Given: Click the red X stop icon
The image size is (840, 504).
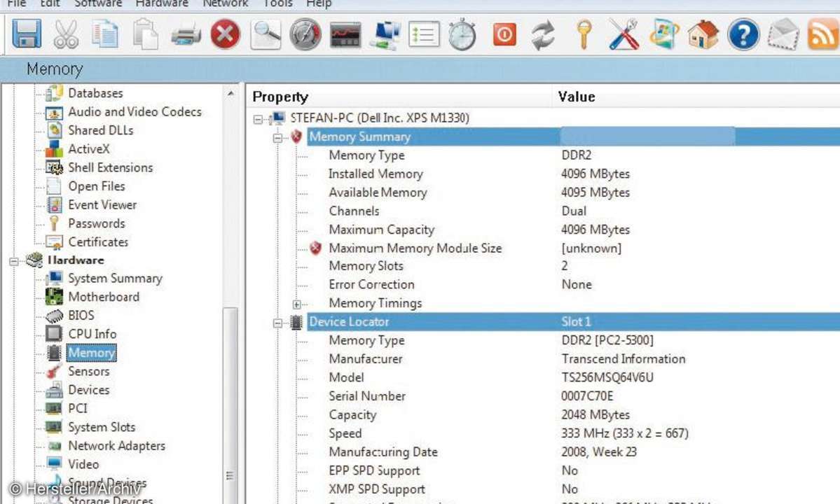Looking at the screenshot, I should coord(225,34).
